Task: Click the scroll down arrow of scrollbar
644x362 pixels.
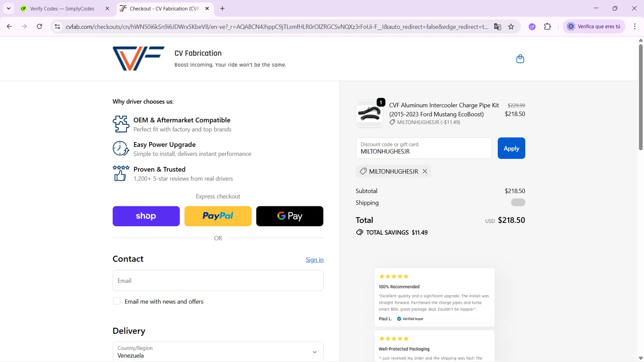Action: (x=641, y=358)
